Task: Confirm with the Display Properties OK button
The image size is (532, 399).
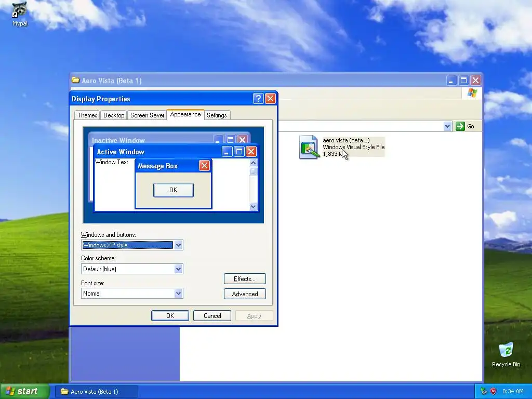Action: point(170,315)
